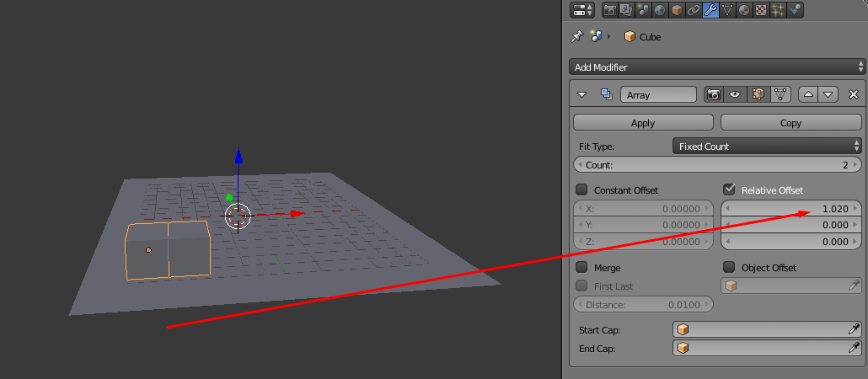Viewport: 868px width, 379px height.
Task: Click the scene icon in the breadcrumb
Action: (x=596, y=36)
